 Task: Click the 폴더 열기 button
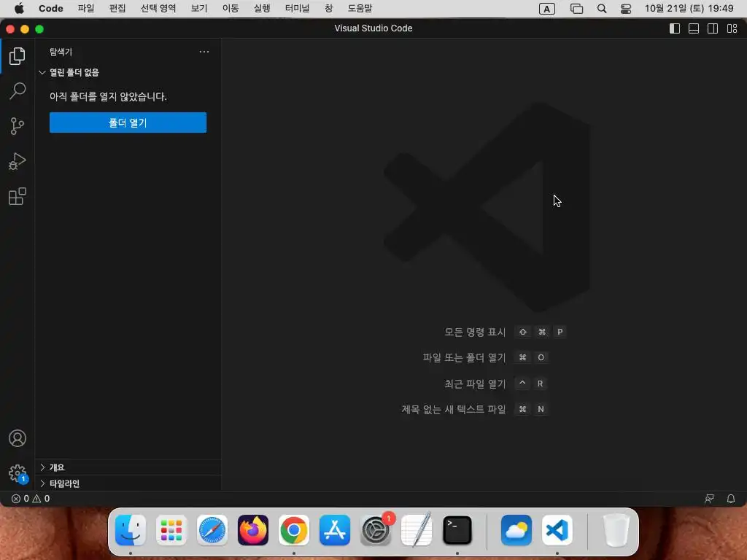[128, 122]
